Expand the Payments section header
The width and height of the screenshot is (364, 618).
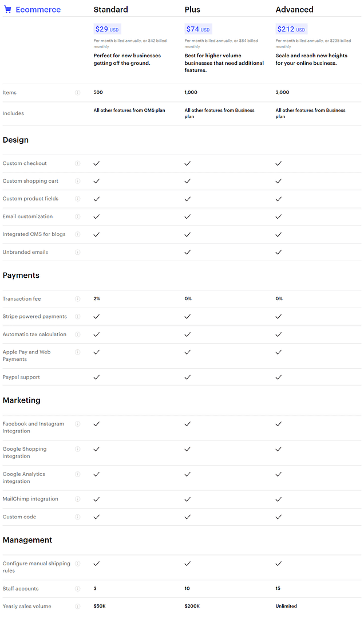(x=21, y=275)
